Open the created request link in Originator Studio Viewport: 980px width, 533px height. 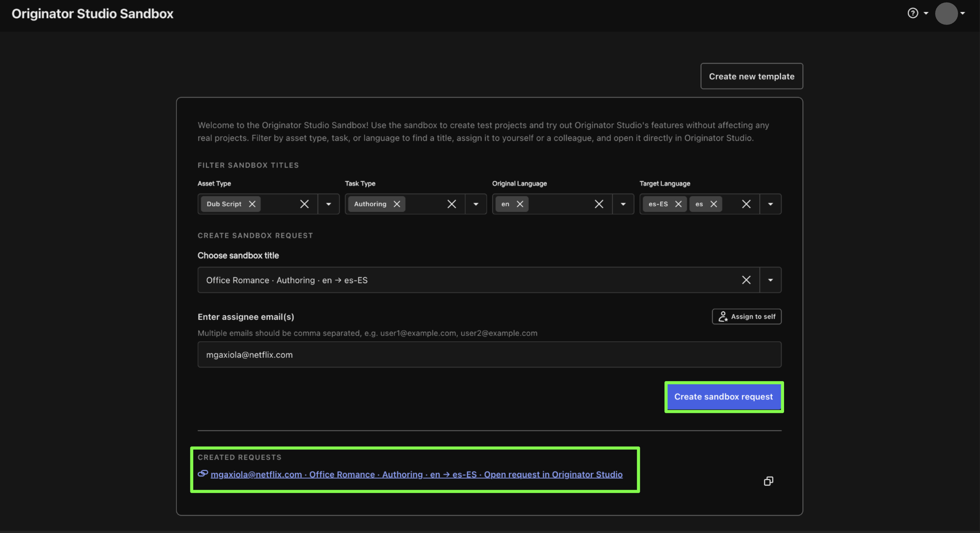coord(417,475)
